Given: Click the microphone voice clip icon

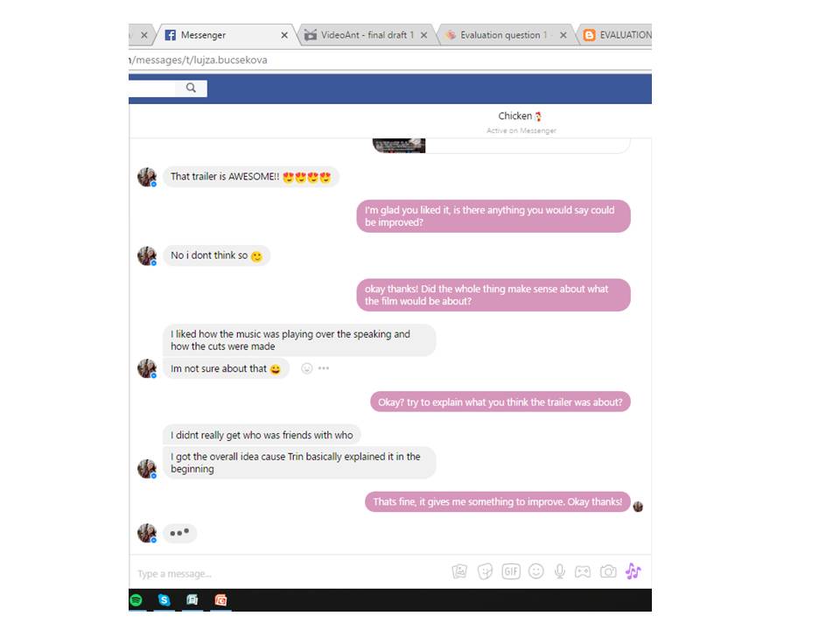Looking at the screenshot, I should coord(560,571).
